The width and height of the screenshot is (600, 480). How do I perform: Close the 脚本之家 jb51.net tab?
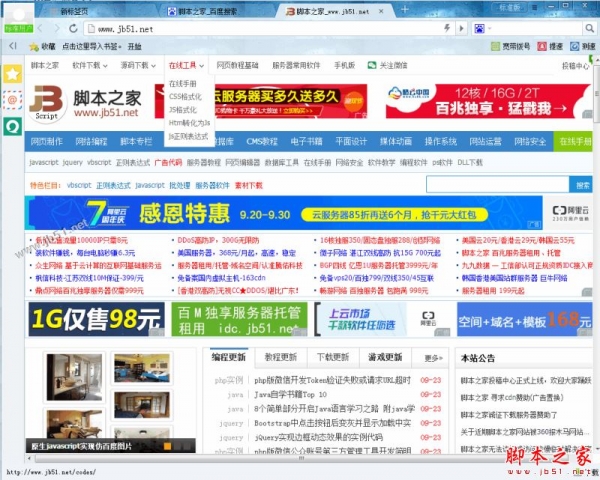(x=381, y=11)
